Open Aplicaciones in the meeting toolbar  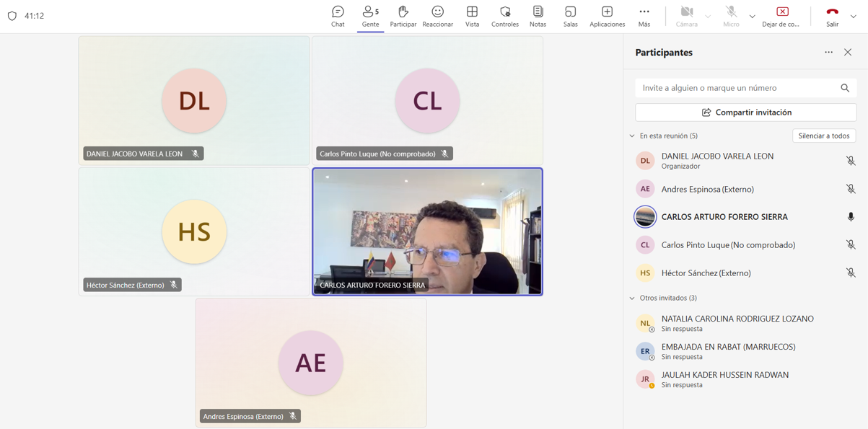pyautogui.click(x=607, y=16)
